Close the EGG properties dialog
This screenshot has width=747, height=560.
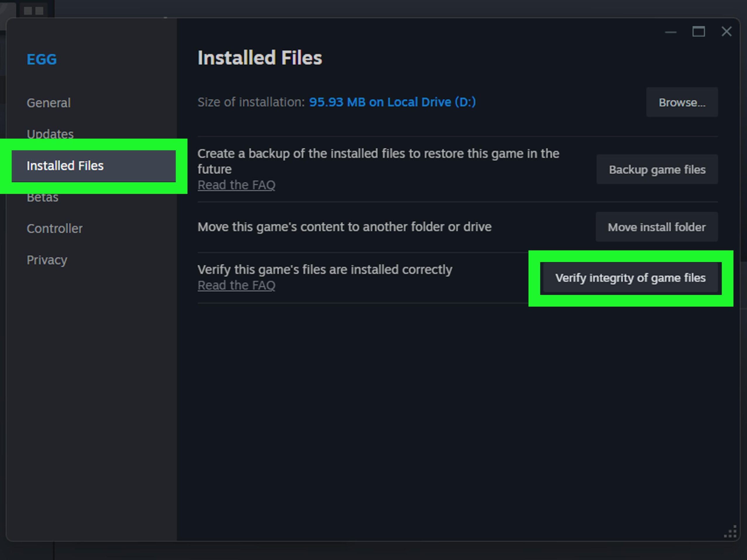click(726, 32)
